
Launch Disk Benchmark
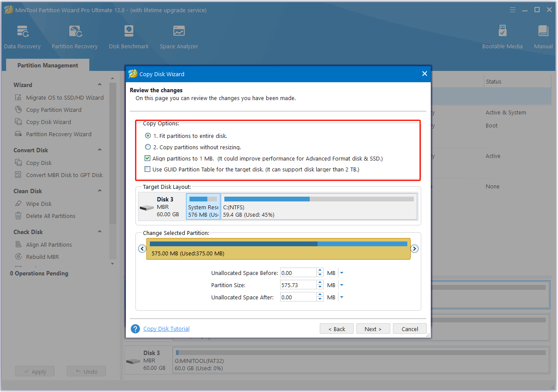(x=129, y=37)
